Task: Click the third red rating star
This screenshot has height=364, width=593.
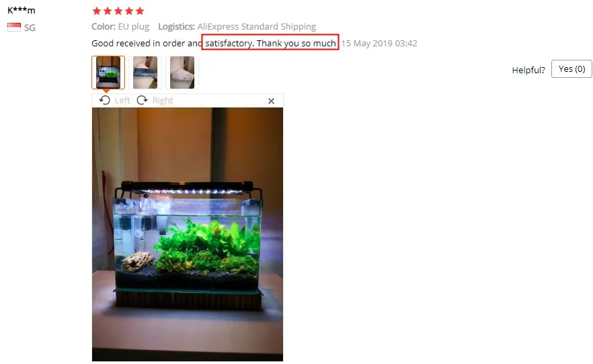Action: [x=118, y=11]
